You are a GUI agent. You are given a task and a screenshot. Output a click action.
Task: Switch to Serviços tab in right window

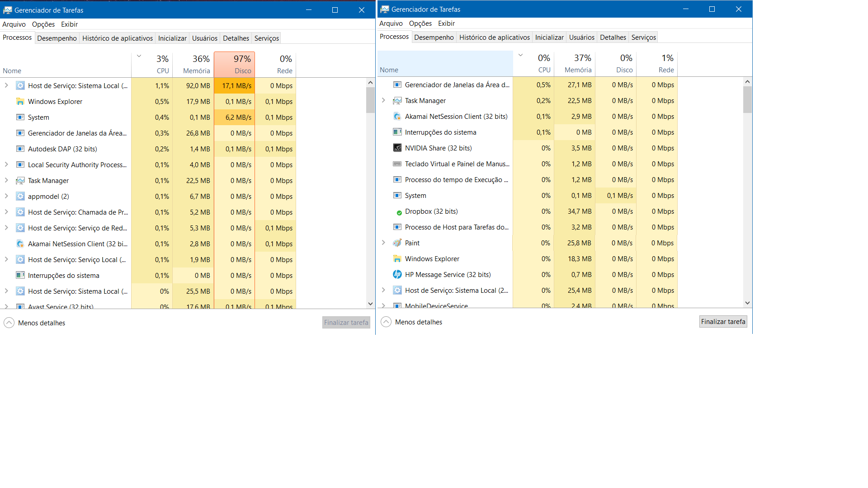[x=644, y=37]
